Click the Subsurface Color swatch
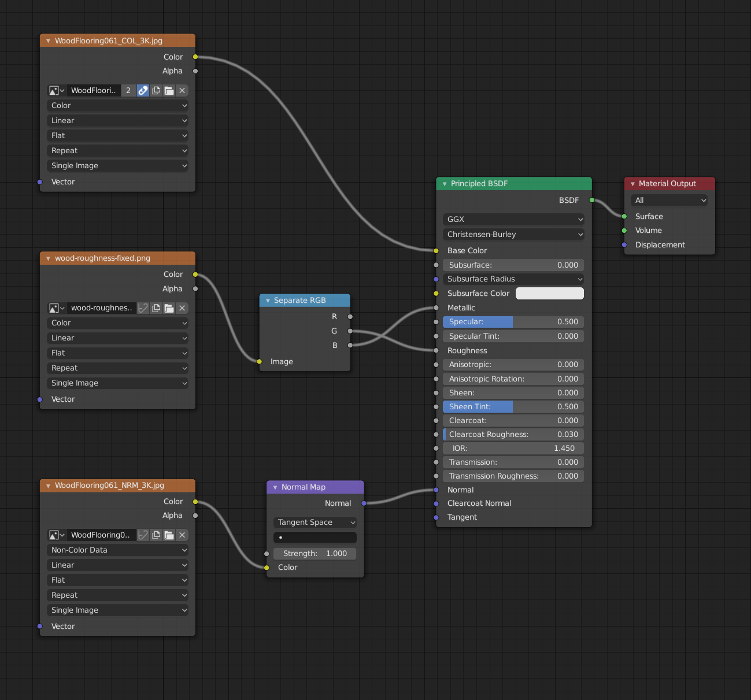 point(549,294)
